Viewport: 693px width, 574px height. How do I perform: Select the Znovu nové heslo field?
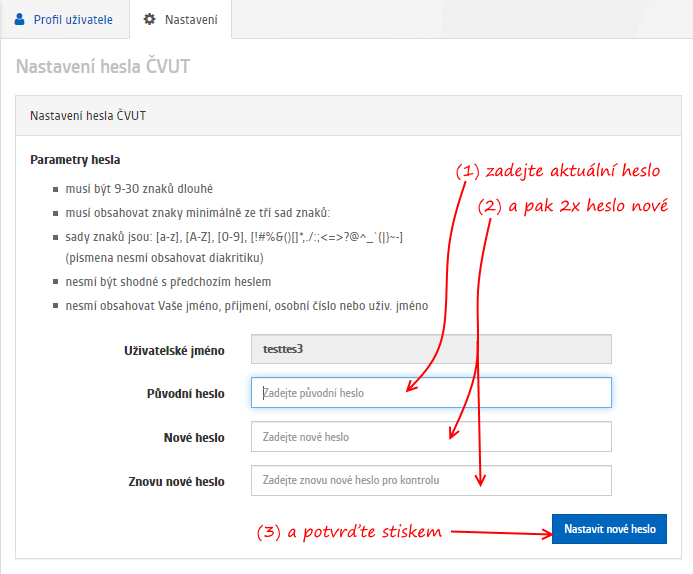pyautogui.click(x=431, y=480)
